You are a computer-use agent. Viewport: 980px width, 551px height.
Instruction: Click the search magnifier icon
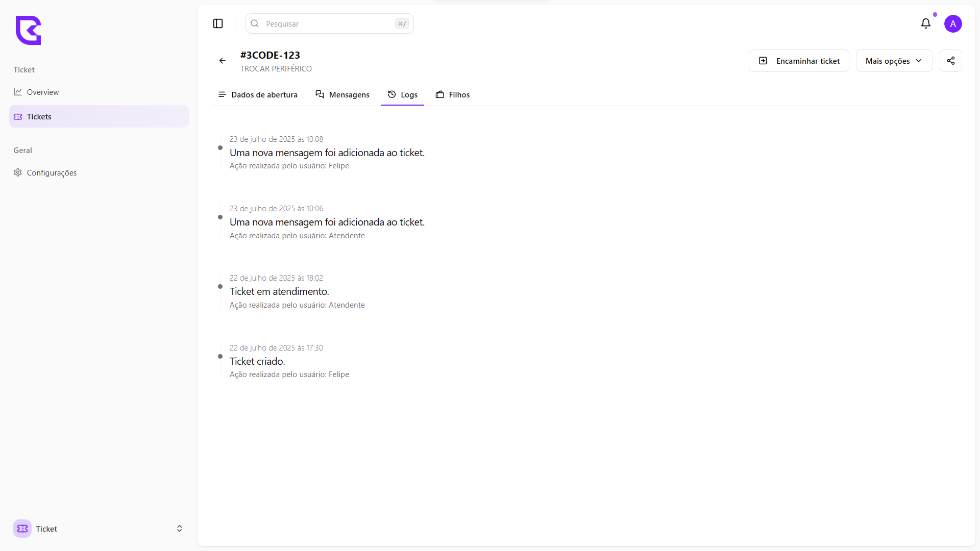click(255, 23)
